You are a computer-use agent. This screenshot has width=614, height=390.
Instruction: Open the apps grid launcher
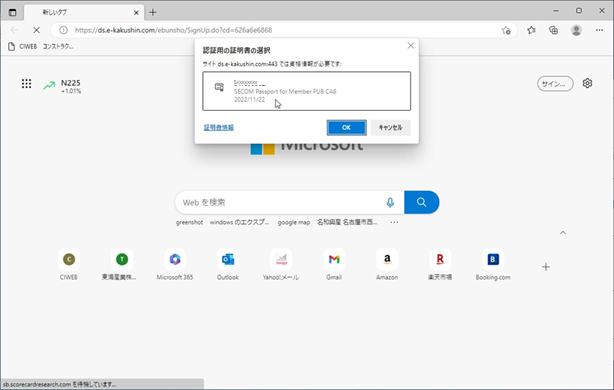26,83
